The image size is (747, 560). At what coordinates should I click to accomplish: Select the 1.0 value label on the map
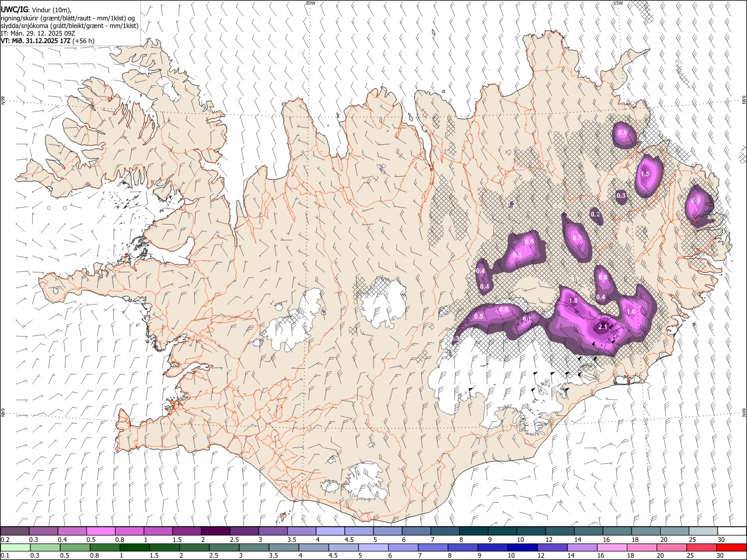coord(631,312)
